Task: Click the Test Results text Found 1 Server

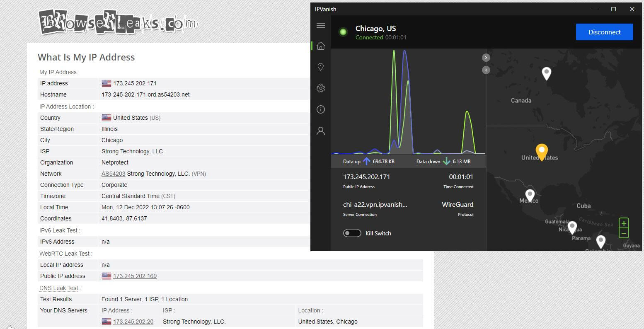Action: tap(145, 299)
